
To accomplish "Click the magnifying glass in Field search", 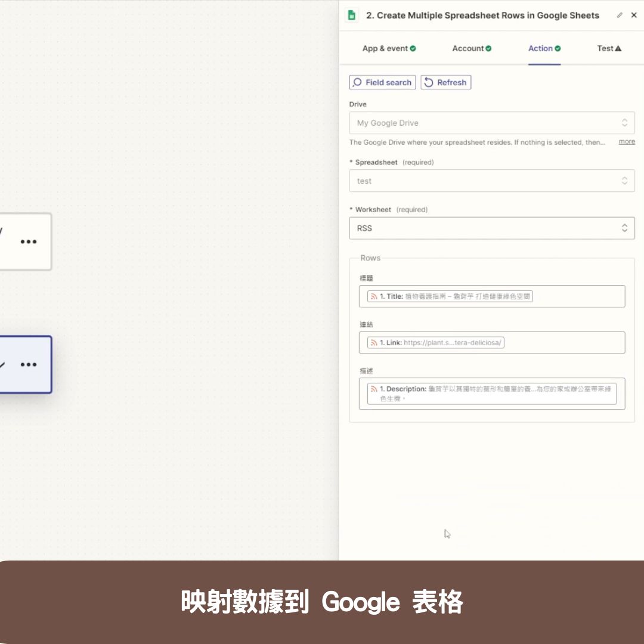I will pyautogui.click(x=358, y=82).
